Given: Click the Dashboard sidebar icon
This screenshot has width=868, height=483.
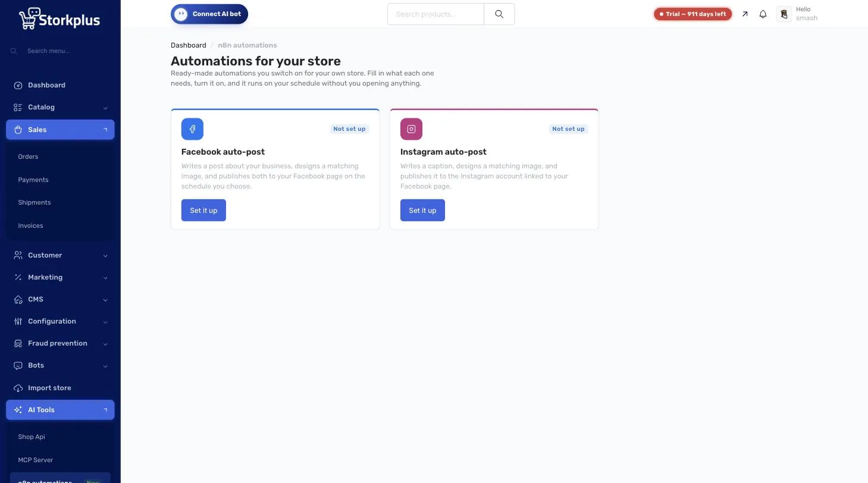Looking at the screenshot, I should coord(18,85).
